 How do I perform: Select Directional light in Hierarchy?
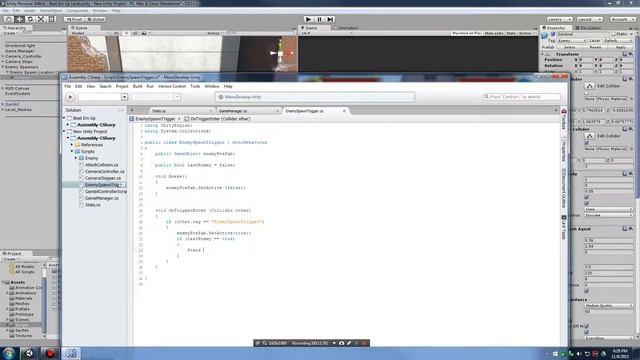[20, 46]
